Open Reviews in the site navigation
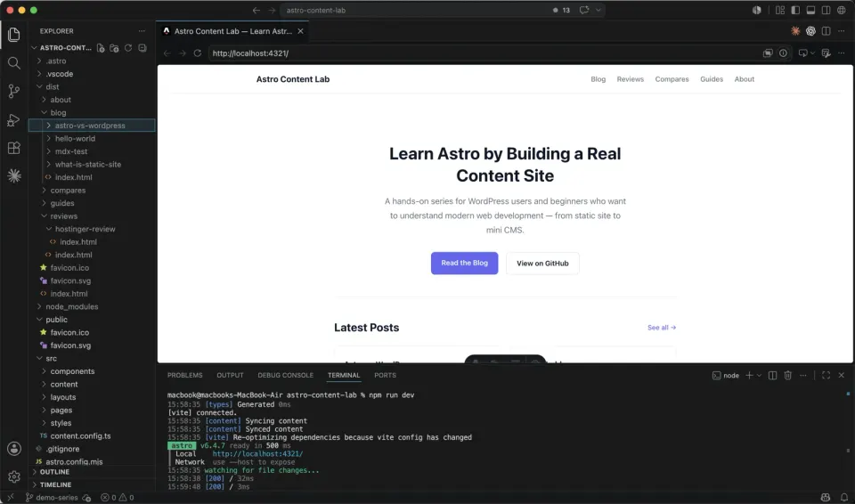This screenshot has height=504, width=855. click(x=631, y=79)
